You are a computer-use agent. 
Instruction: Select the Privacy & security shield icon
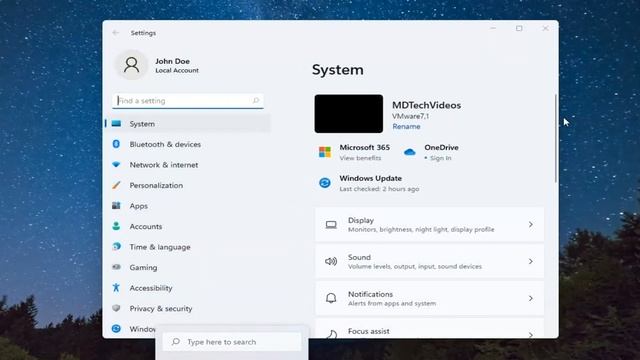tap(116, 308)
